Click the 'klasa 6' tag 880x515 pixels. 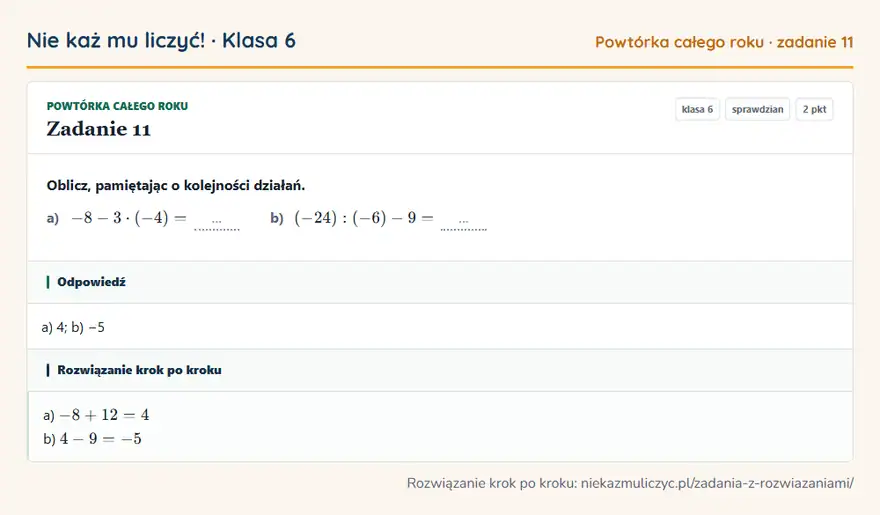pyautogui.click(x=697, y=109)
